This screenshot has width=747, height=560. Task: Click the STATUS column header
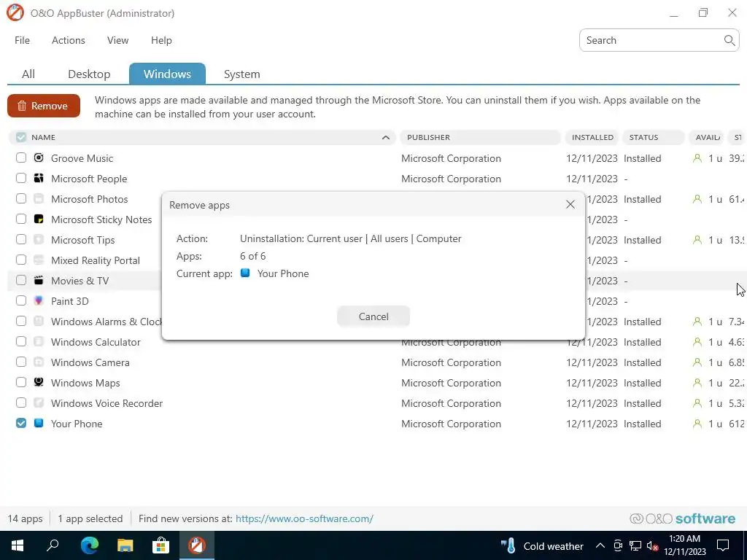pos(653,137)
